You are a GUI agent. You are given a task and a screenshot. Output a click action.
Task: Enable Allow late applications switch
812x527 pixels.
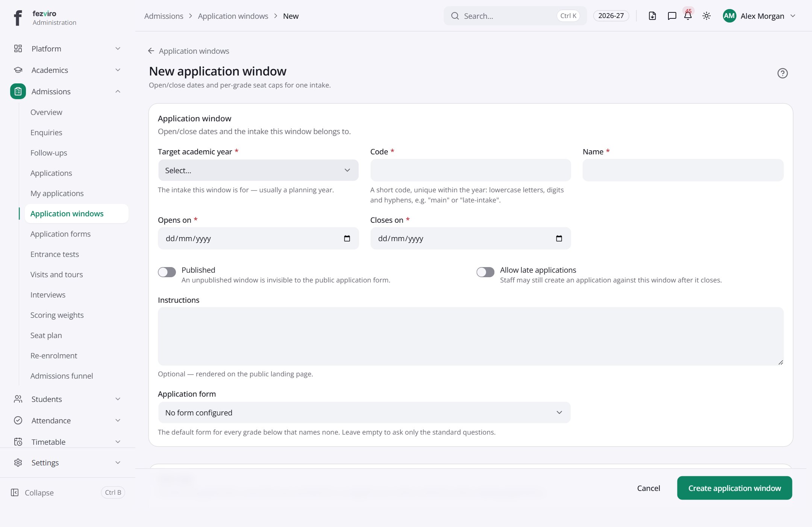coord(485,272)
